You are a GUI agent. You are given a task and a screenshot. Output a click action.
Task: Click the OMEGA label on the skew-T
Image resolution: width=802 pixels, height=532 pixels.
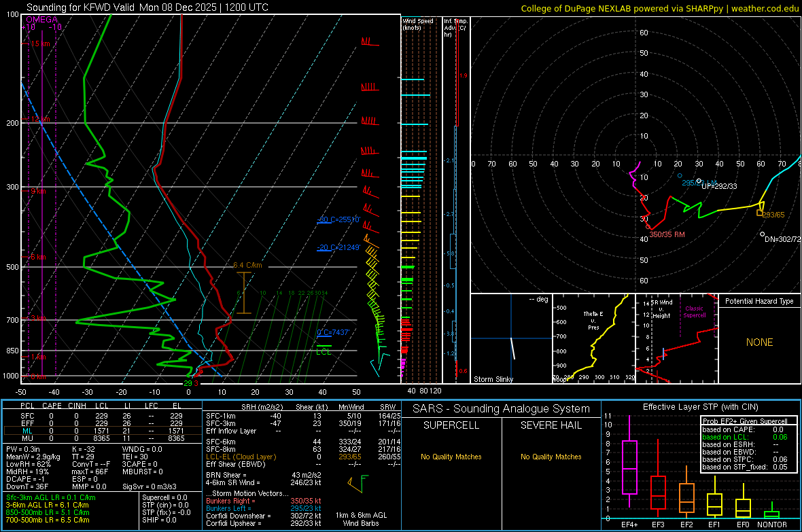[x=42, y=20]
